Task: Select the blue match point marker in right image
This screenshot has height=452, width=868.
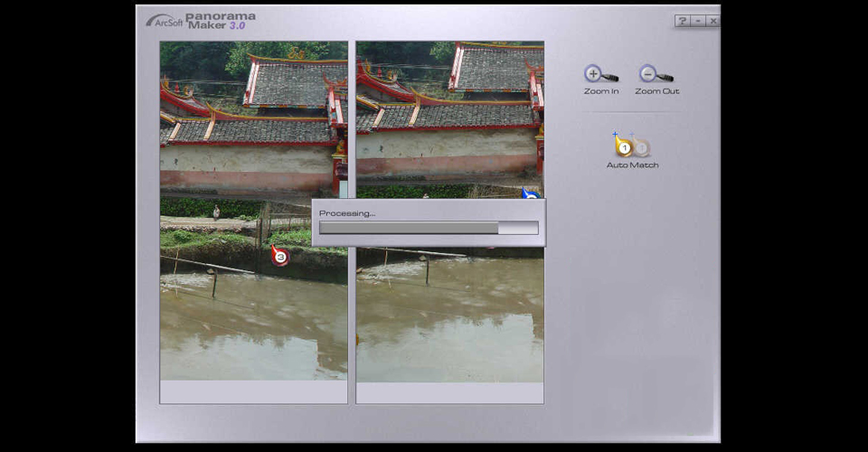Action: pyautogui.click(x=530, y=193)
